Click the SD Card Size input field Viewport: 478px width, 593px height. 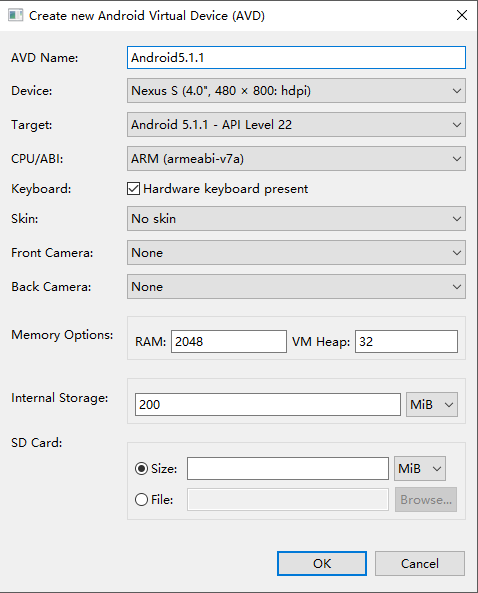pos(288,469)
